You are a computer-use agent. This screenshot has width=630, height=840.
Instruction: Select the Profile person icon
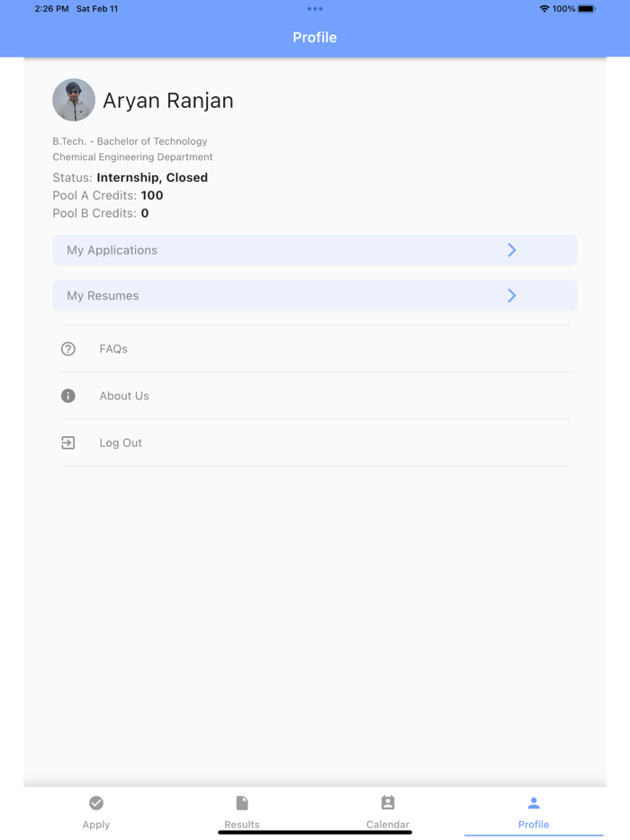point(534,802)
